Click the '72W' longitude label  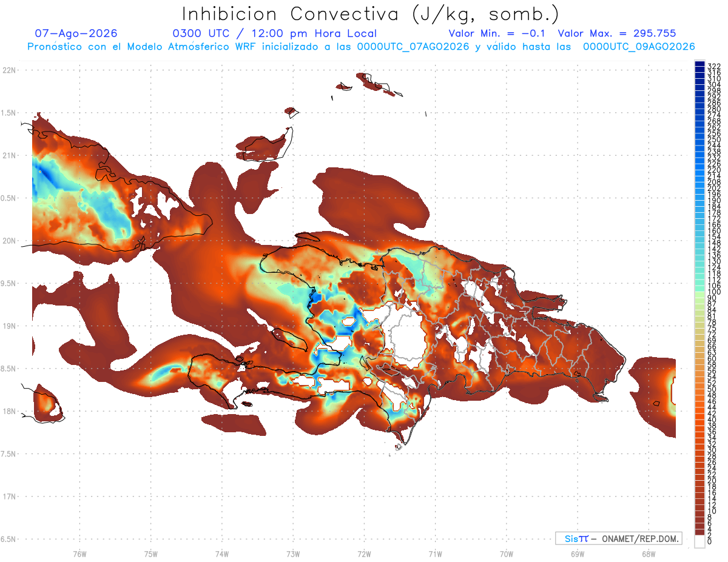364,554
